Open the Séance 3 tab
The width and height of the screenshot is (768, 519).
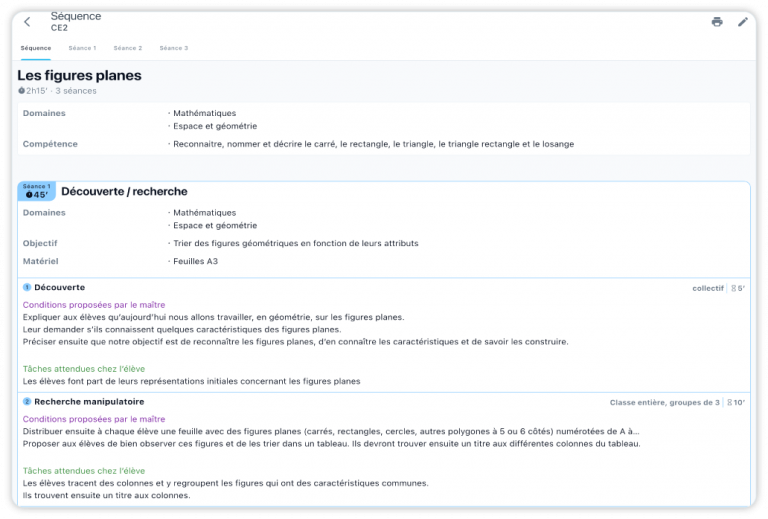point(174,48)
